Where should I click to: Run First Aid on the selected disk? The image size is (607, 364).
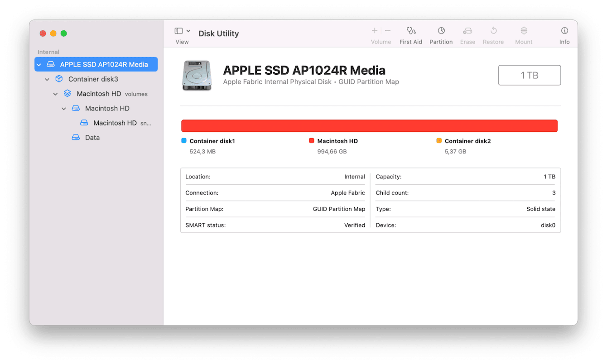tap(411, 34)
